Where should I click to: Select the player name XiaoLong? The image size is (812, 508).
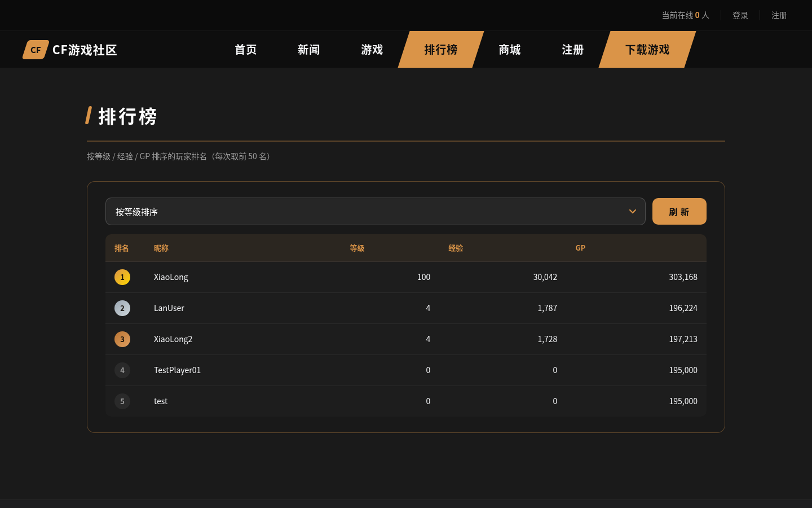point(171,277)
